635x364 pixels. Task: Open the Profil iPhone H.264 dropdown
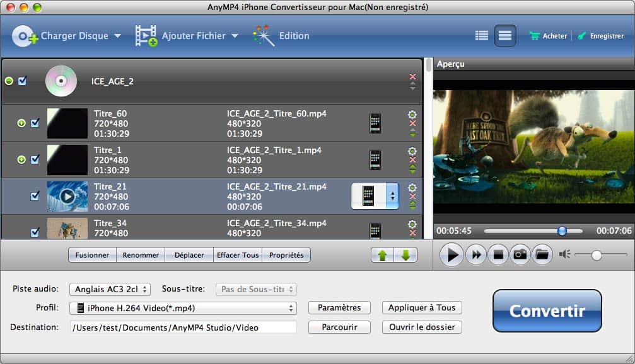(x=183, y=308)
